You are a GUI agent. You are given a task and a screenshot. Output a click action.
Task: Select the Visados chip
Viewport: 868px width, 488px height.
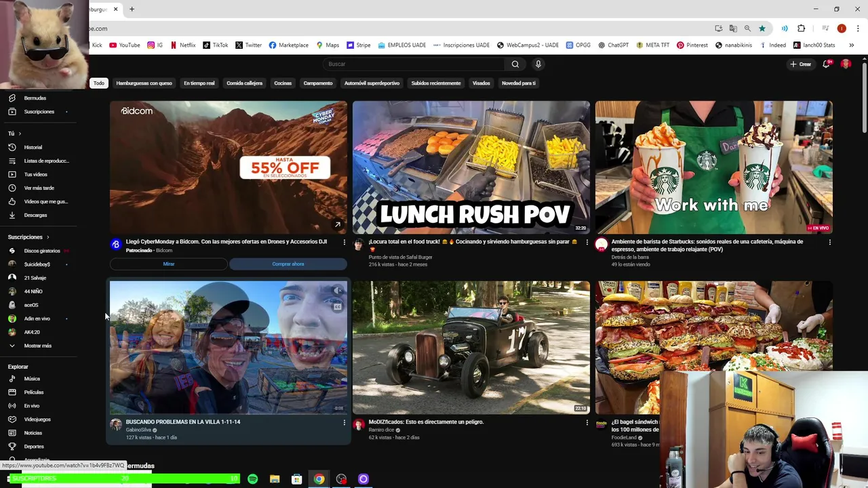481,83
